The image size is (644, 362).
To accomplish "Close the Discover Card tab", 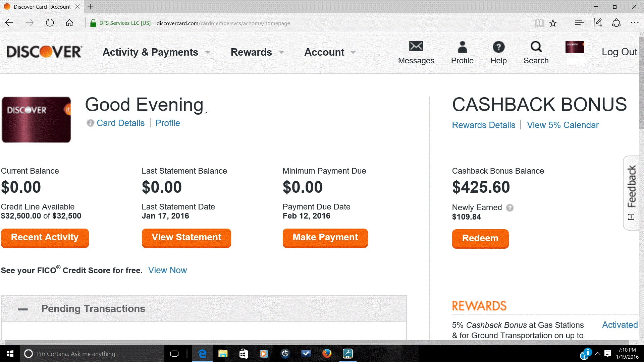I will point(77,7).
